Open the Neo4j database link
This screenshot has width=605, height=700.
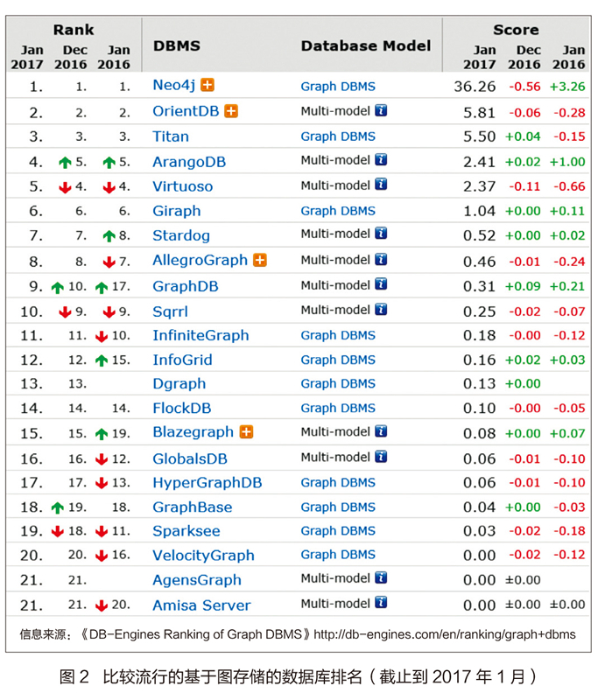pos(173,86)
